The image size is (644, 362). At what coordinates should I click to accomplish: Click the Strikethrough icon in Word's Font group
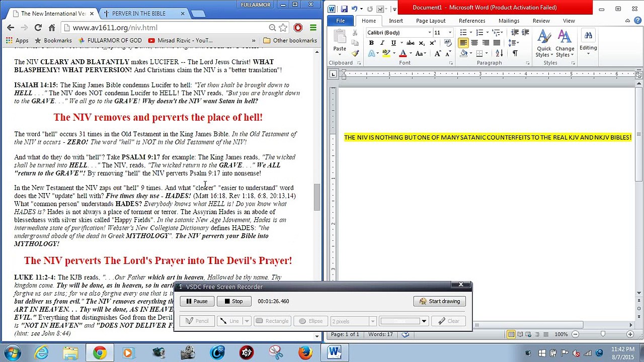[411, 43]
